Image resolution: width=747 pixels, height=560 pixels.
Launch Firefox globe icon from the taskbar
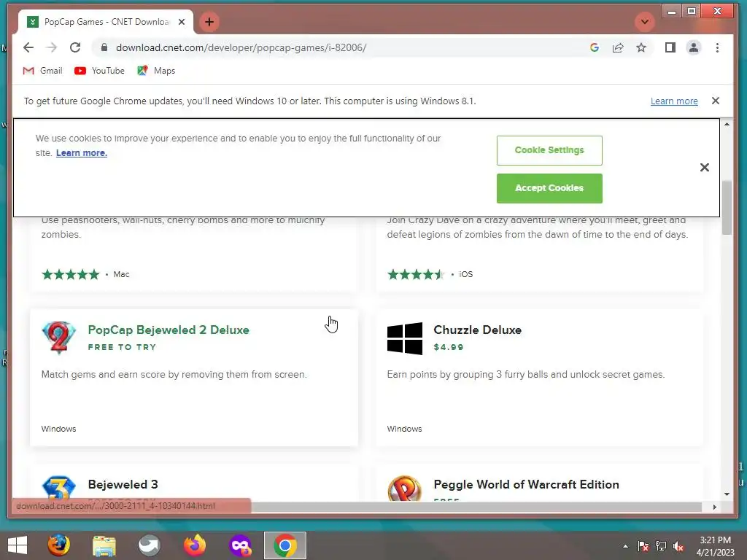click(58, 545)
